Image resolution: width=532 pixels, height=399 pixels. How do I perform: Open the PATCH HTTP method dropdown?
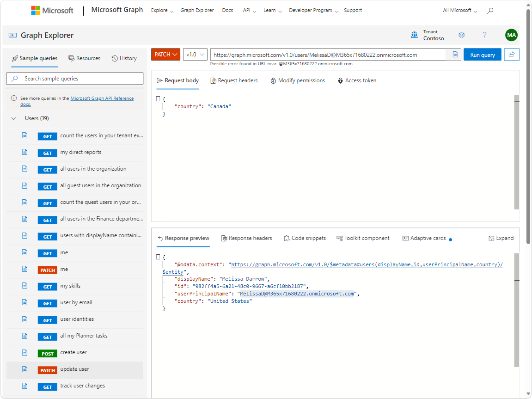[x=165, y=54]
